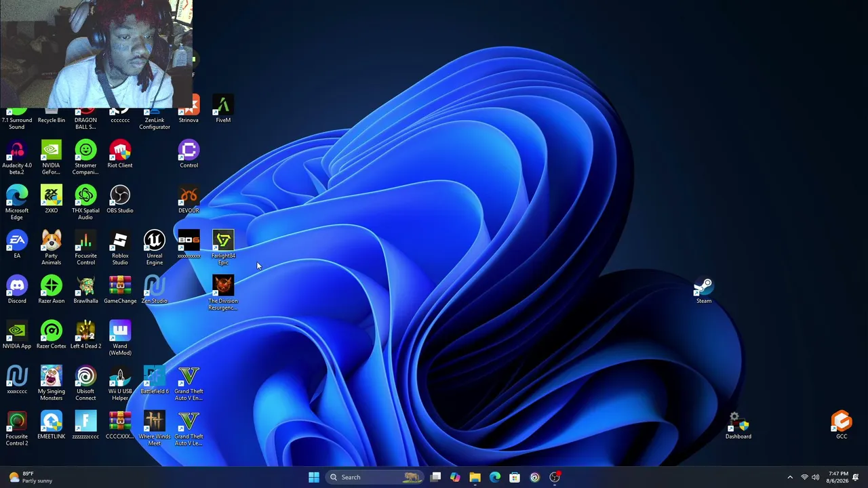Image resolution: width=868 pixels, height=488 pixels.
Task: Open the notification bell in the tray
Action: (x=856, y=477)
